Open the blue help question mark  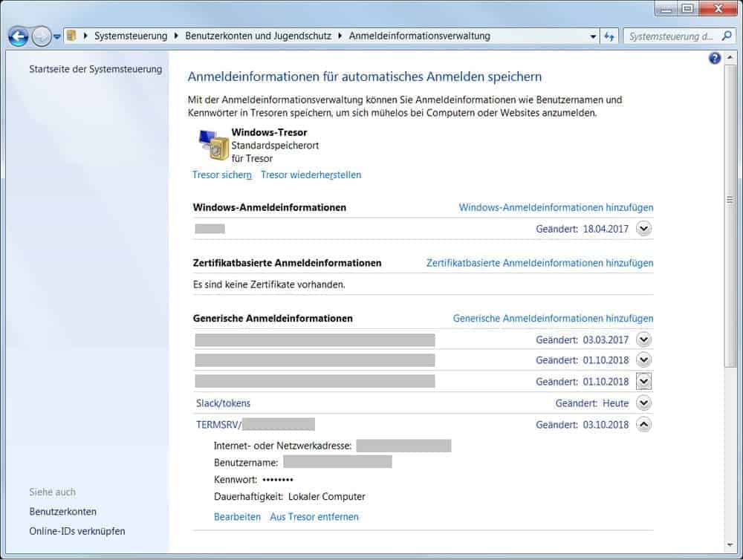click(715, 58)
